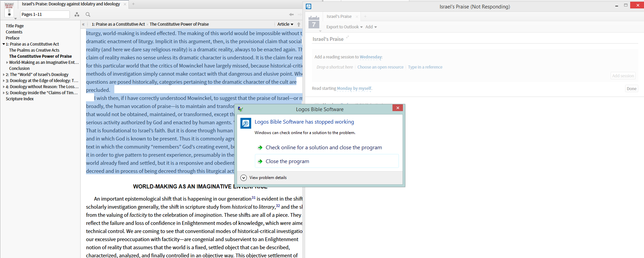Click the Add session button
The height and width of the screenshot is (258, 644).
[x=623, y=76]
